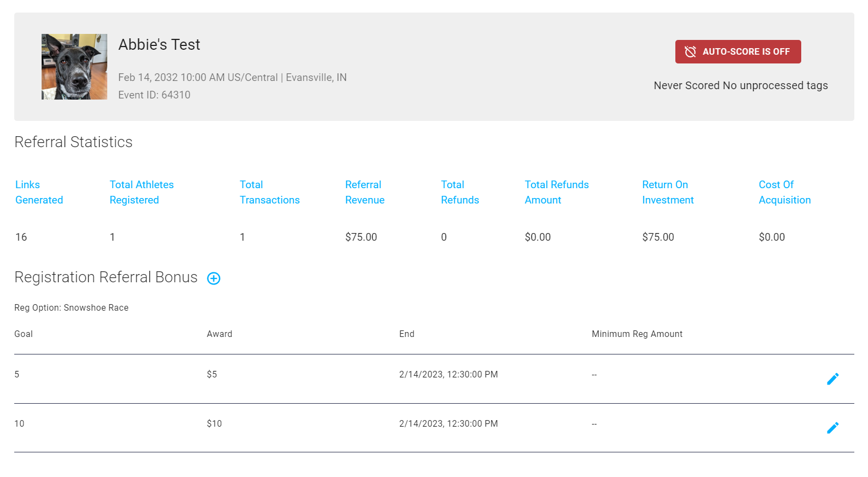Select the Total Refunds header
The height and width of the screenshot is (477, 868).
(x=460, y=192)
